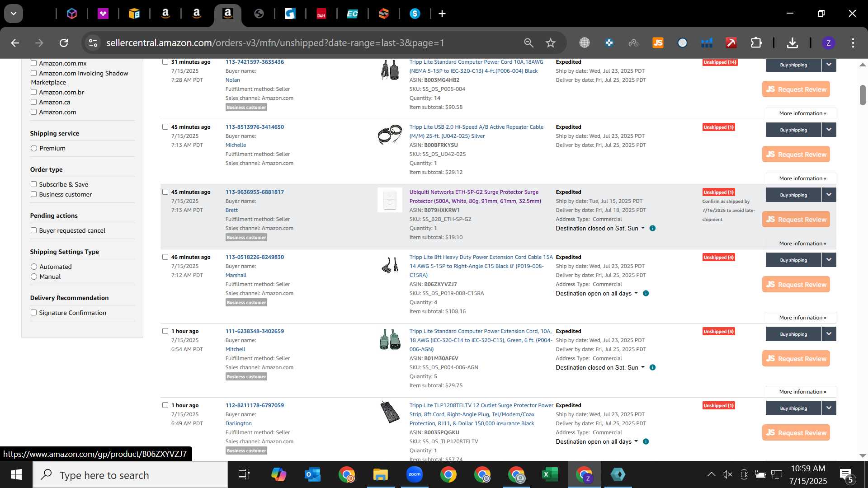The image size is (868, 488).
Task: Expand Destination closed on Sat, Sun for Mitchell
Action: tap(600, 367)
